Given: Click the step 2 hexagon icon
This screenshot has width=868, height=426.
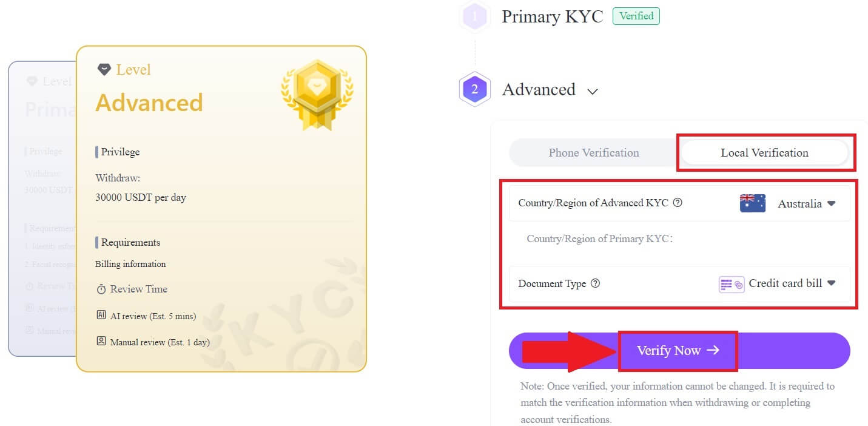Looking at the screenshot, I should coord(475,89).
